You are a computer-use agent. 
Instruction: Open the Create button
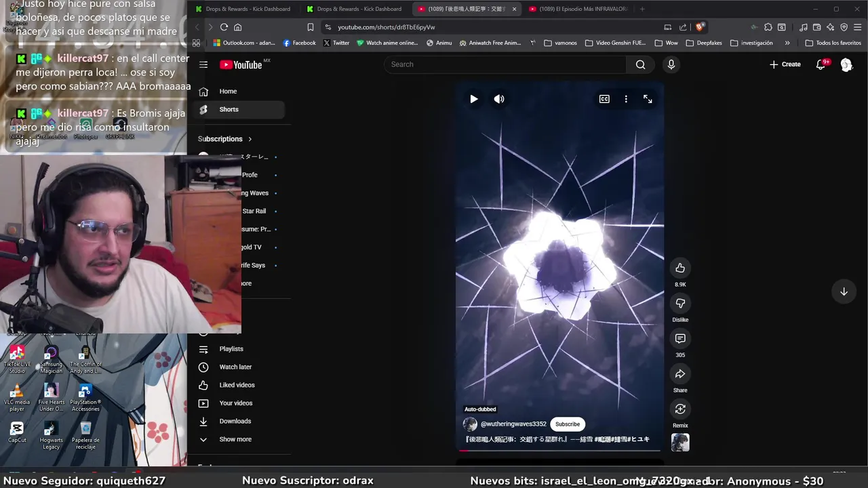(x=785, y=64)
